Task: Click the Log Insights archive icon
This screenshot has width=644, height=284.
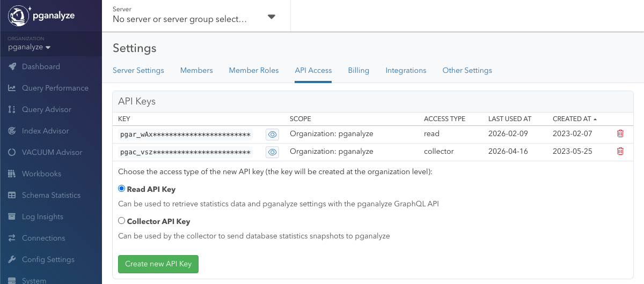Action: (x=12, y=216)
